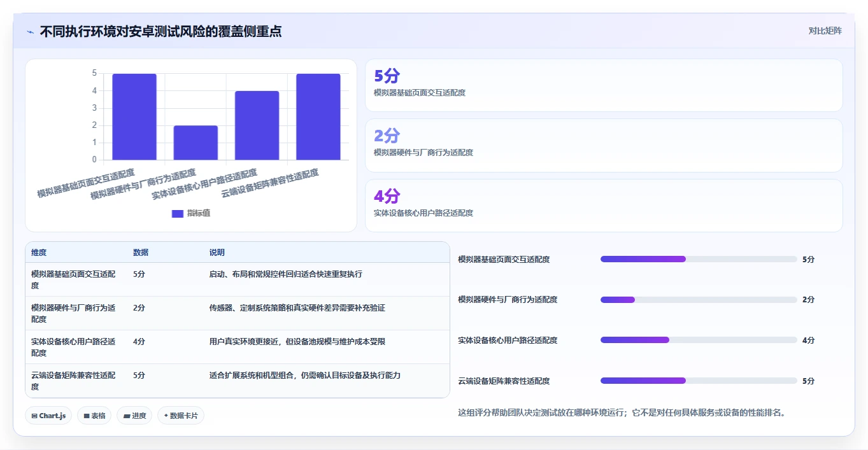Screen dimensions: 868x450
Task: Open the 2分 模拟器硬件与厂商行为适配度 data card
Action: (604, 145)
